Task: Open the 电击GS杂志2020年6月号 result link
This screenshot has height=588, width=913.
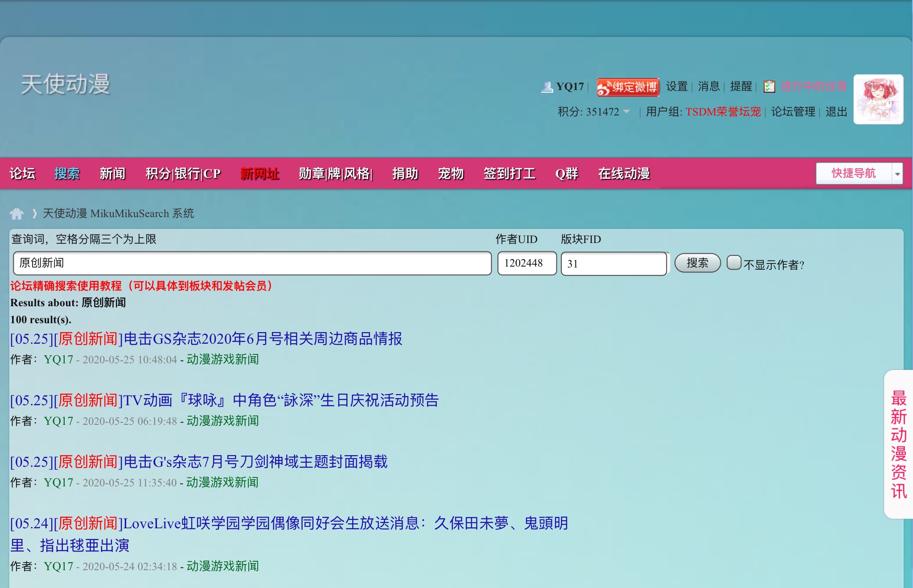Action: point(206,339)
